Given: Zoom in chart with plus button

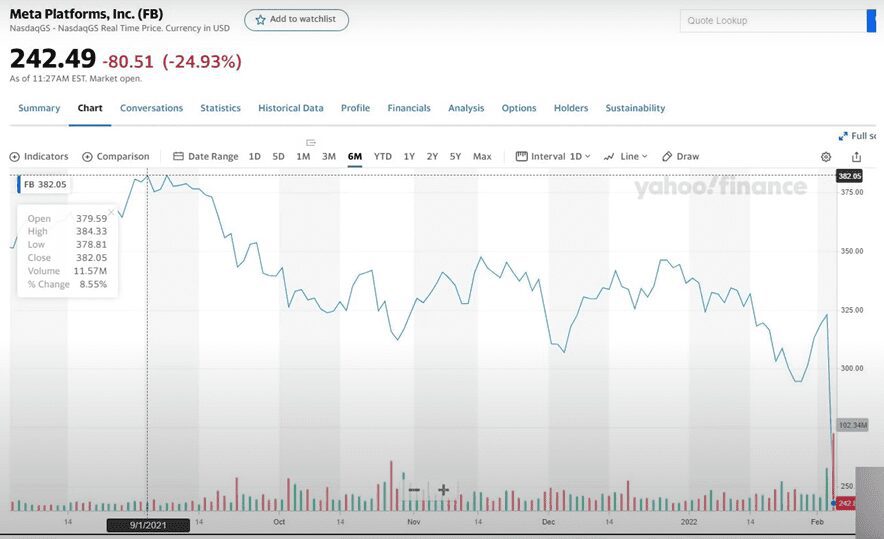Looking at the screenshot, I should (x=443, y=490).
